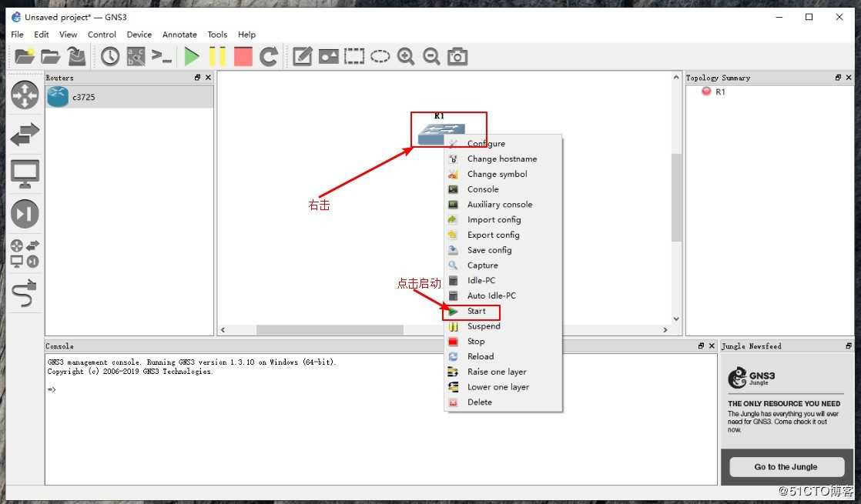Open the snapshot manager clock icon
This screenshot has width=861, height=504.
pos(110,56)
